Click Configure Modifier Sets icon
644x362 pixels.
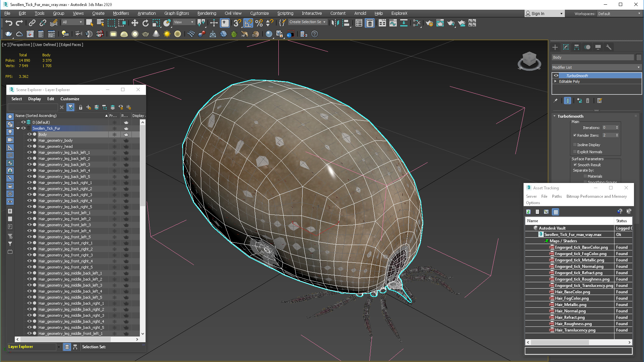click(600, 101)
